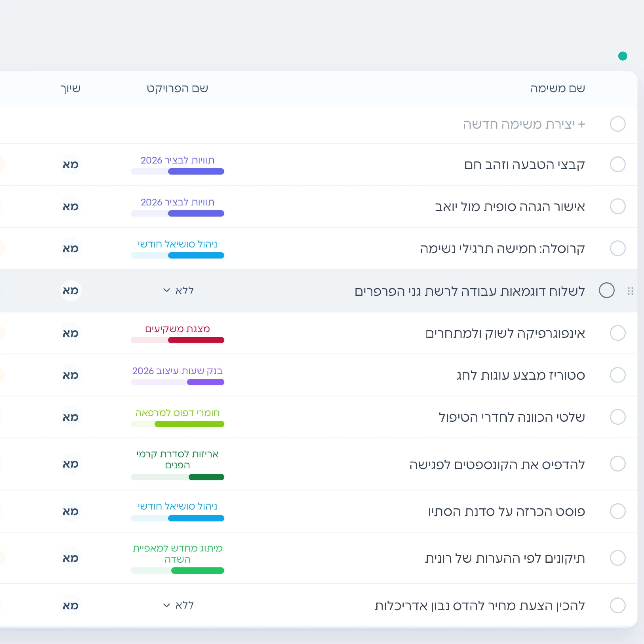Check off 'סטוריז מבצע עוגות לחג'
644x644 pixels.
click(x=617, y=375)
